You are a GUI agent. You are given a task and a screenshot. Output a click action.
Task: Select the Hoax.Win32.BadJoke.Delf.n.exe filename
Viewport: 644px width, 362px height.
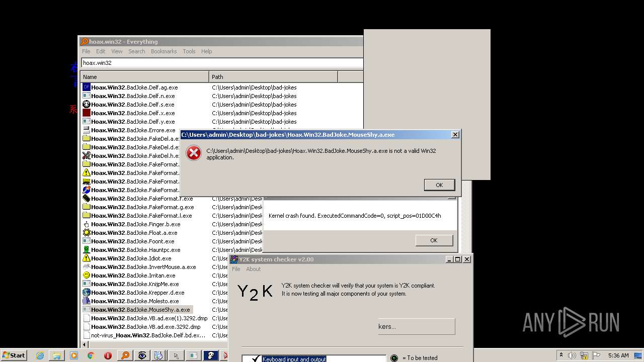pos(133,96)
